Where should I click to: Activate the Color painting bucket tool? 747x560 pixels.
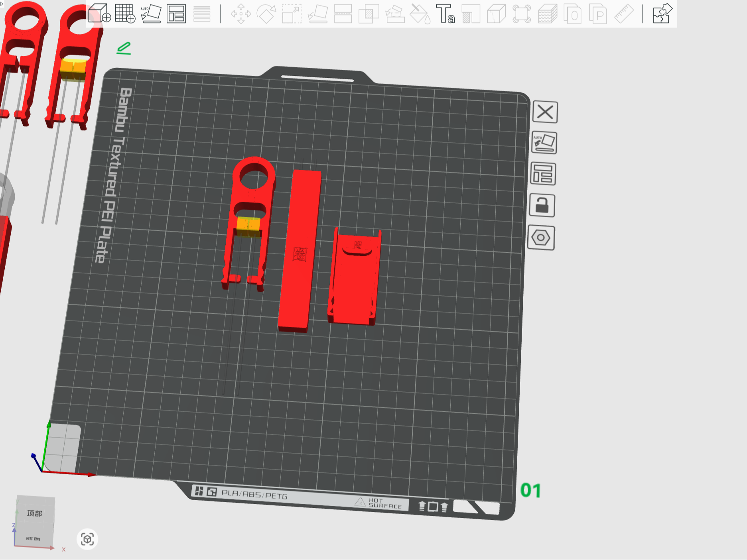[x=420, y=14]
